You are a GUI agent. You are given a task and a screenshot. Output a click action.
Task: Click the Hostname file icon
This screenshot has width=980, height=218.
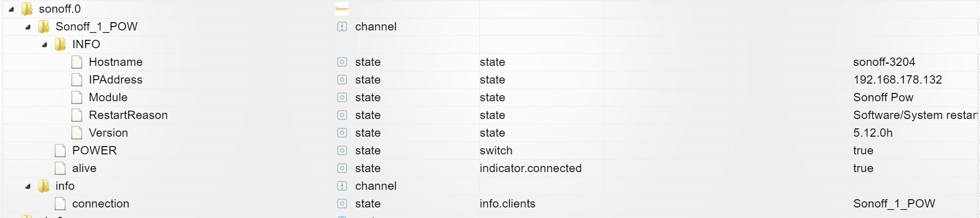pos(77,62)
